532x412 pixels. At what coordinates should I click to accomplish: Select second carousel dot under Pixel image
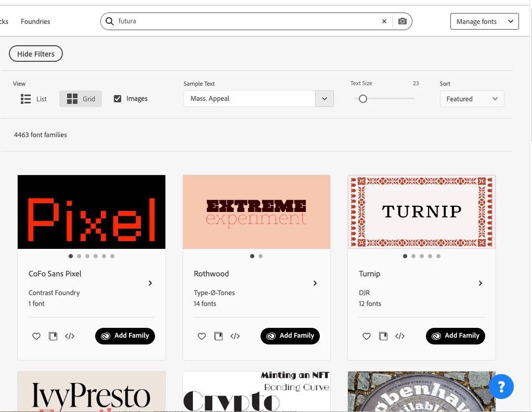pos(79,256)
